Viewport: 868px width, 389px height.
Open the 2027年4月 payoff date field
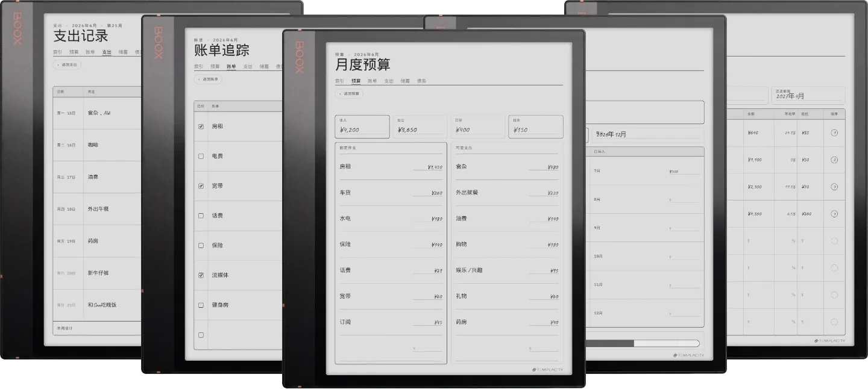(x=808, y=95)
